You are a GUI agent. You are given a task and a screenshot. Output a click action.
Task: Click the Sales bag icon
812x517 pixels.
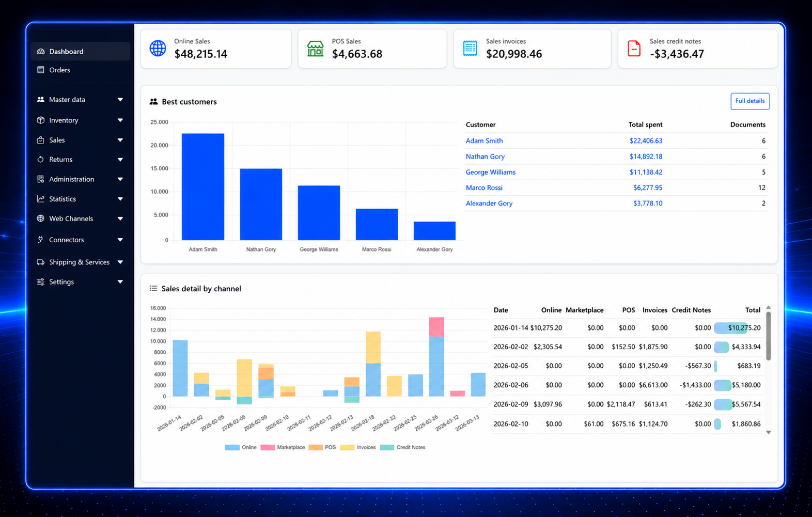[x=41, y=140]
